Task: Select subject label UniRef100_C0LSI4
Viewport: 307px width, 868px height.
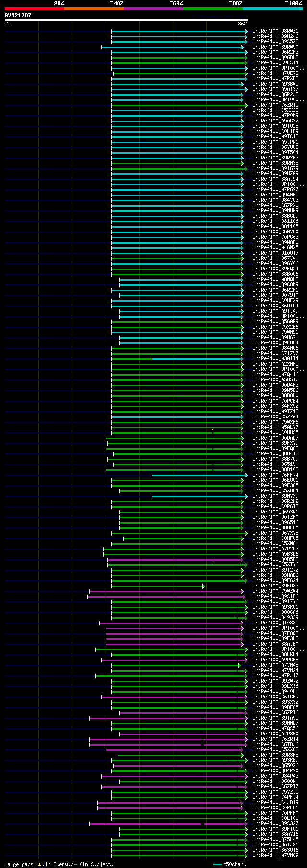Action: [x=275, y=62]
